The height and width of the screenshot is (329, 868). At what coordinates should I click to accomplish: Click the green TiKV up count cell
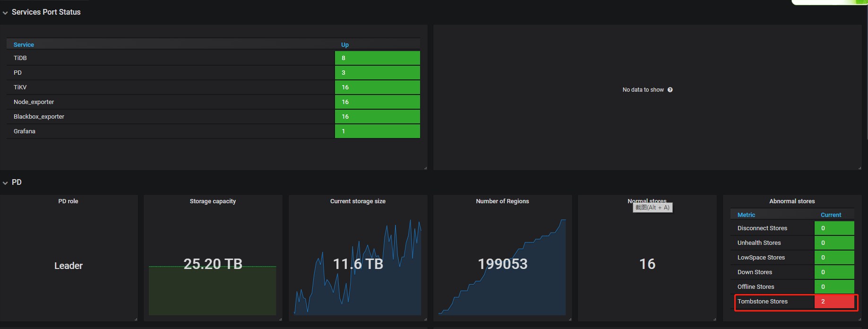click(377, 87)
